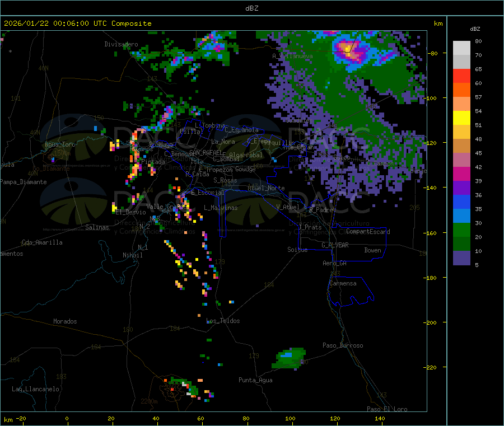Select the V_Atuel label
Screen dimensions: 504x426
pos(288,207)
